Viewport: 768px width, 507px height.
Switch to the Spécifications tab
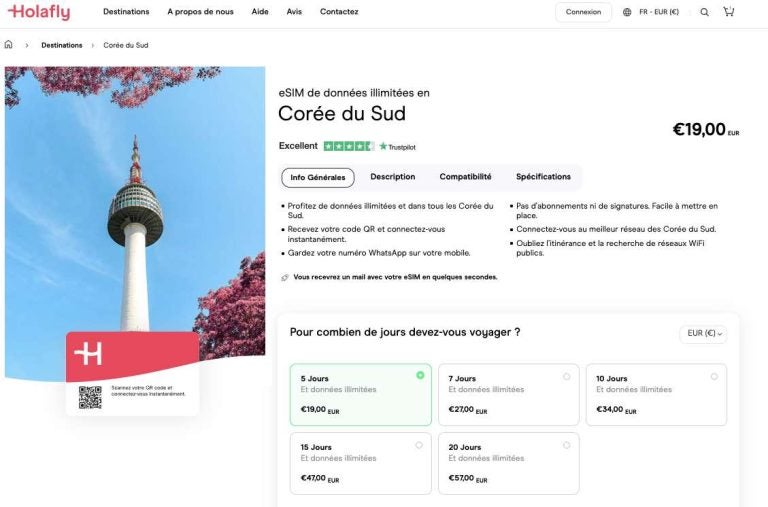[x=543, y=177]
